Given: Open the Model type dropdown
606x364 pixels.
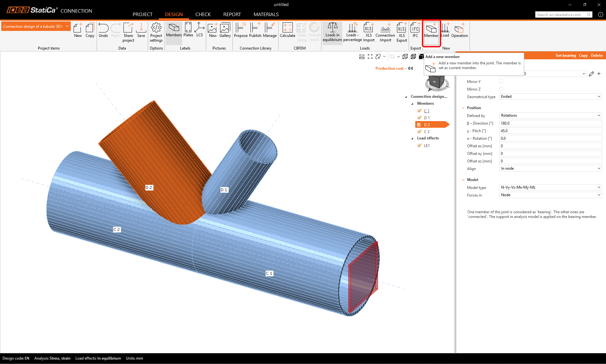Looking at the screenshot, I should [550, 187].
